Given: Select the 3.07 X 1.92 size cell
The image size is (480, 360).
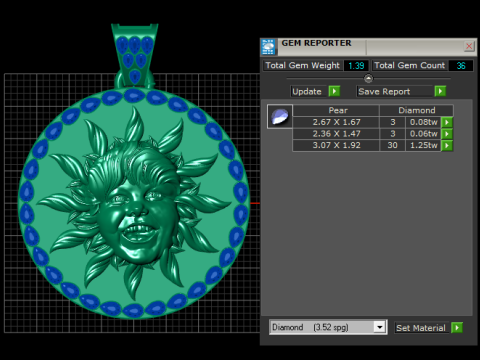Looking at the screenshot, I should pos(336,146).
